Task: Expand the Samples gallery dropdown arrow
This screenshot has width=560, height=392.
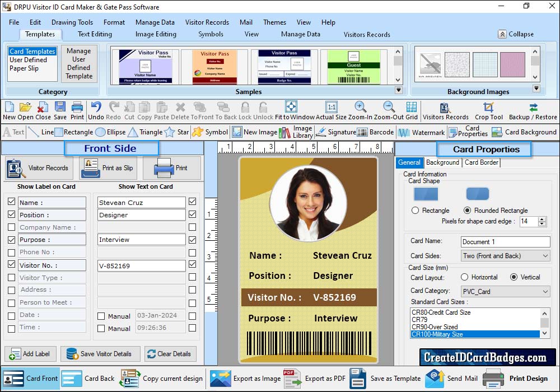Action: 399,90
